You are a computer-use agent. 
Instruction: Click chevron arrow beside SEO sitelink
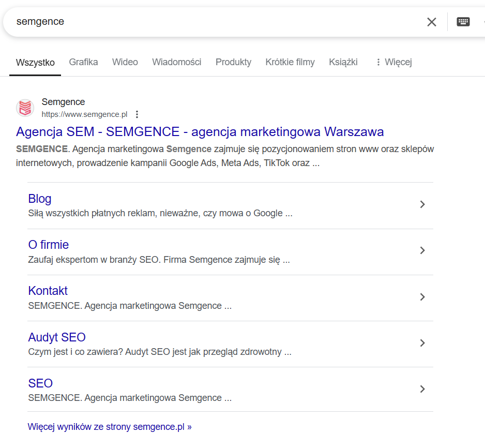(422, 389)
